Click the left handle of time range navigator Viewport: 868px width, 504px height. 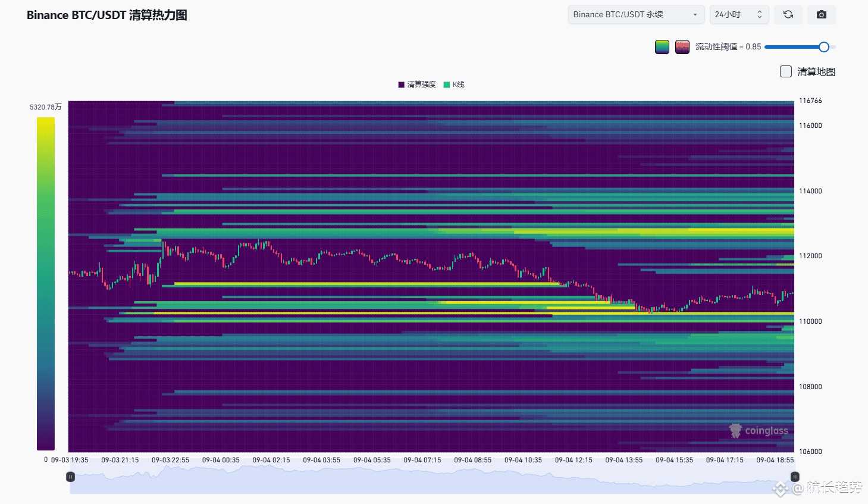(70, 477)
